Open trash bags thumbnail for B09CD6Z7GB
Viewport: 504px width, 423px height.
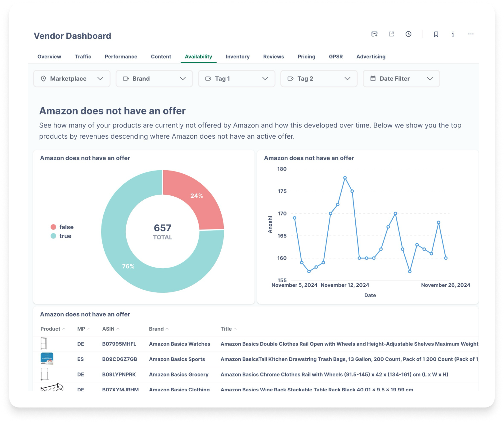click(x=47, y=359)
